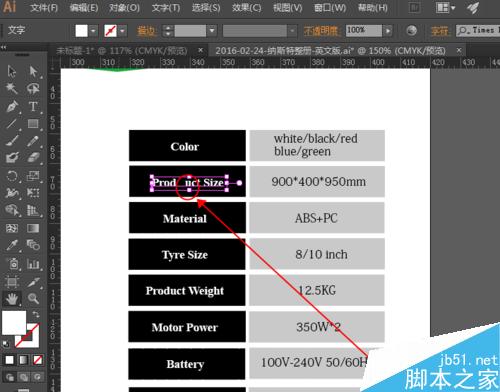Image resolution: width=500 pixels, height=392 pixels.
Task: Select the Rotate tool
Action: tap(12, 176)
